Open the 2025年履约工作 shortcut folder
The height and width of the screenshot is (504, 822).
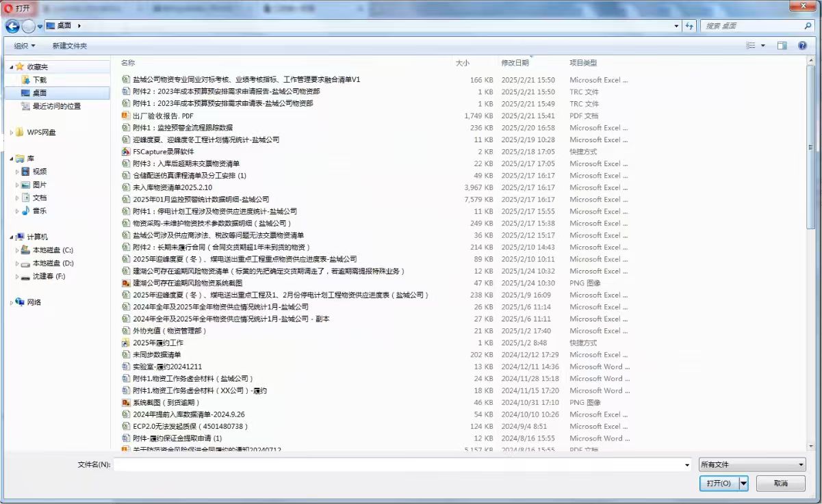coord(157,343)
